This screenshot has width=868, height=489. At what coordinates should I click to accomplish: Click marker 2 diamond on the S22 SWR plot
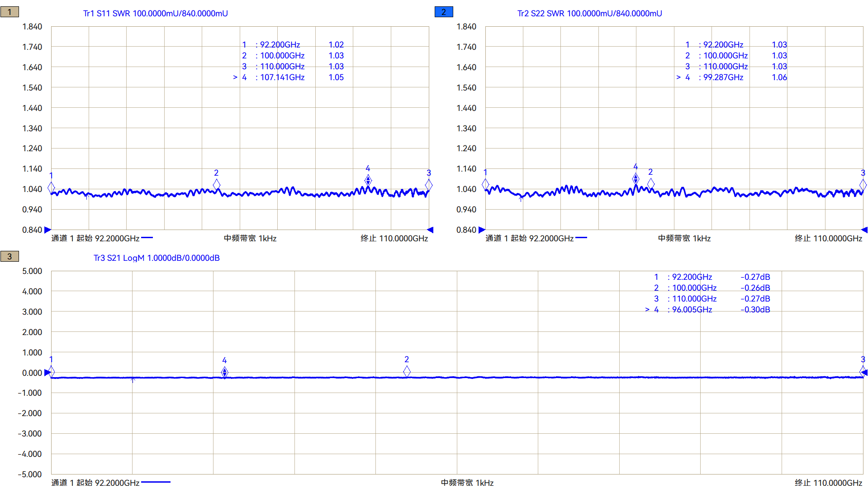click(650, 183)
